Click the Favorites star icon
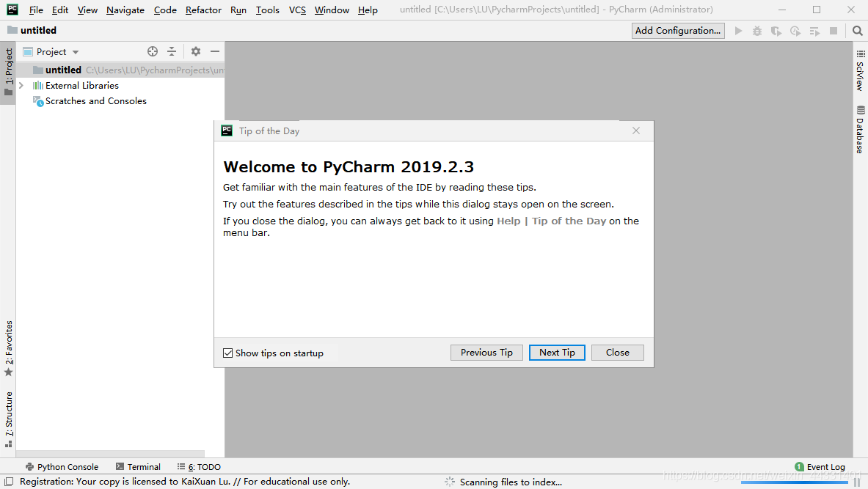The width and height of the screenshot is (868, 489). click(x=8, y=372)
